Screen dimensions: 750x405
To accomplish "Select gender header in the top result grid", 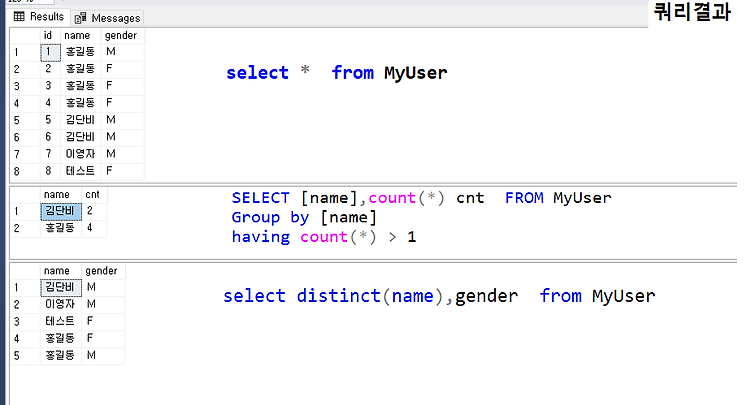I will 123,35.
